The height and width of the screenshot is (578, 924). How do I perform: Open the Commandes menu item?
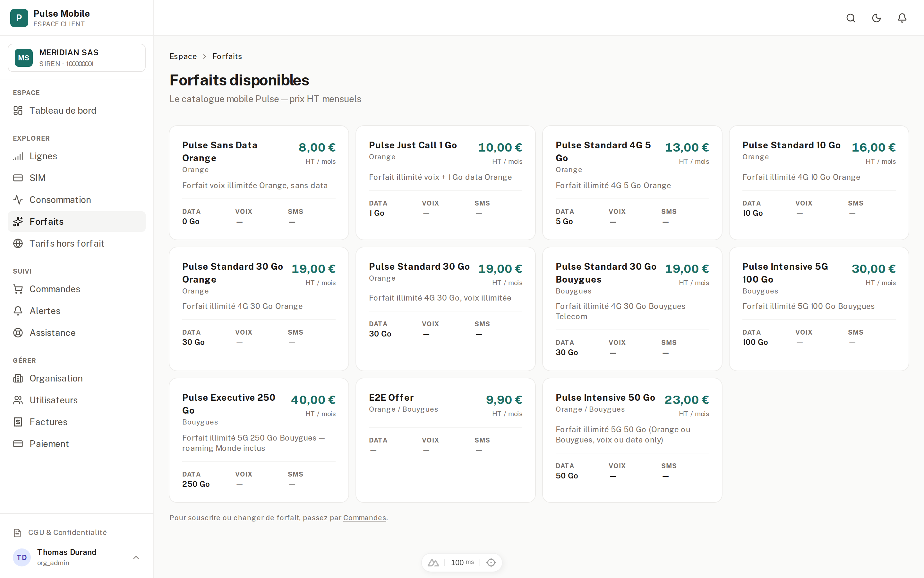point(77,289)
